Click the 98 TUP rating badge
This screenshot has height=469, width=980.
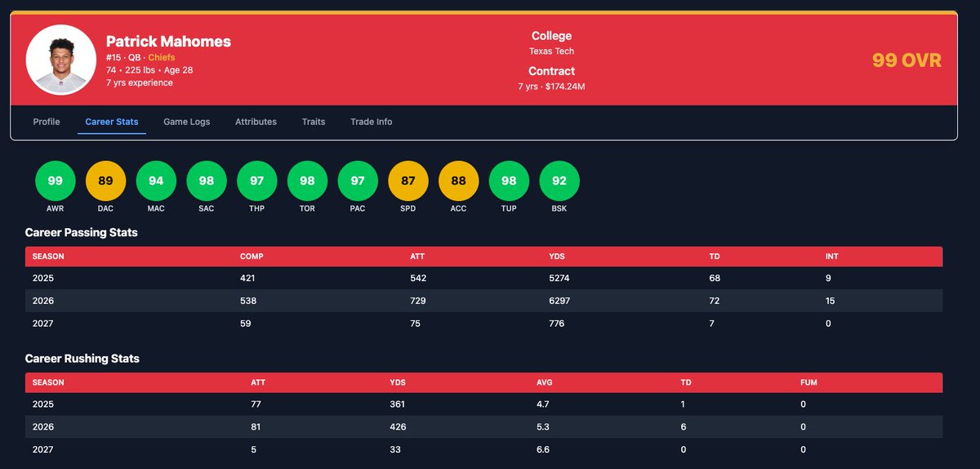tap(509, 181)
